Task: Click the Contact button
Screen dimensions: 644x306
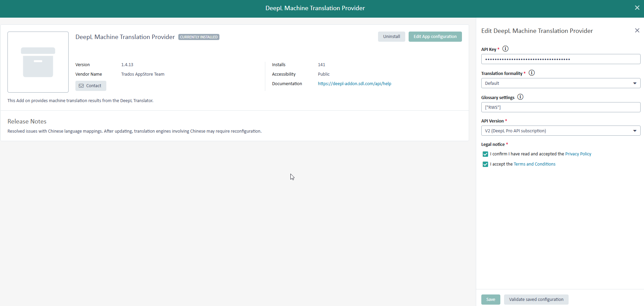Action: coord(91,86)
